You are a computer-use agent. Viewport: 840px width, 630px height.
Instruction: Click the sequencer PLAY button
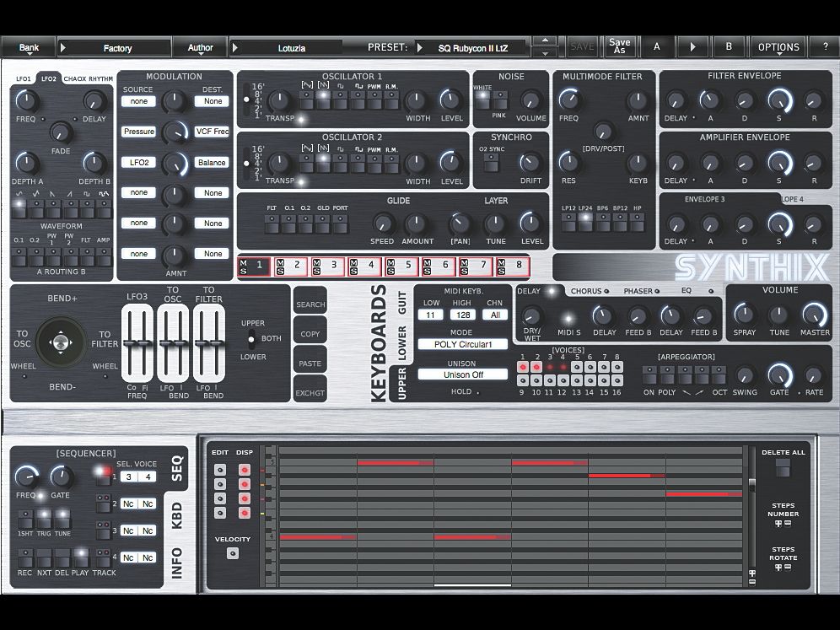tap(80, 557)
